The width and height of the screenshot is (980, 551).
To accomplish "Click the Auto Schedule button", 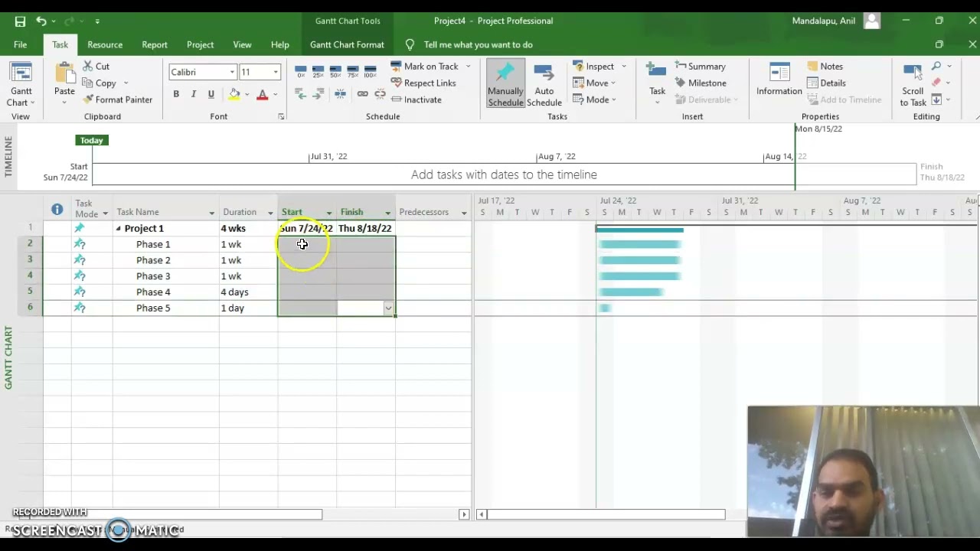I will click(544, 86).
